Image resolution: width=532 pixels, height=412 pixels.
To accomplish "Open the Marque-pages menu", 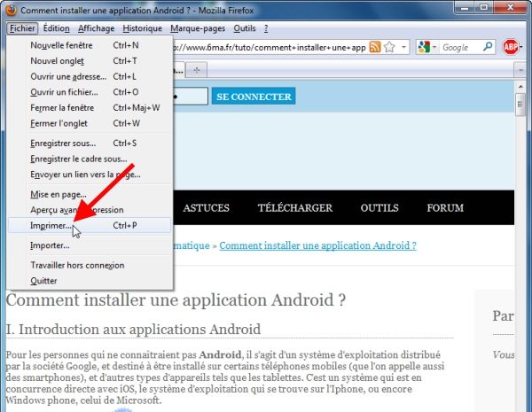I will point(198,28).
